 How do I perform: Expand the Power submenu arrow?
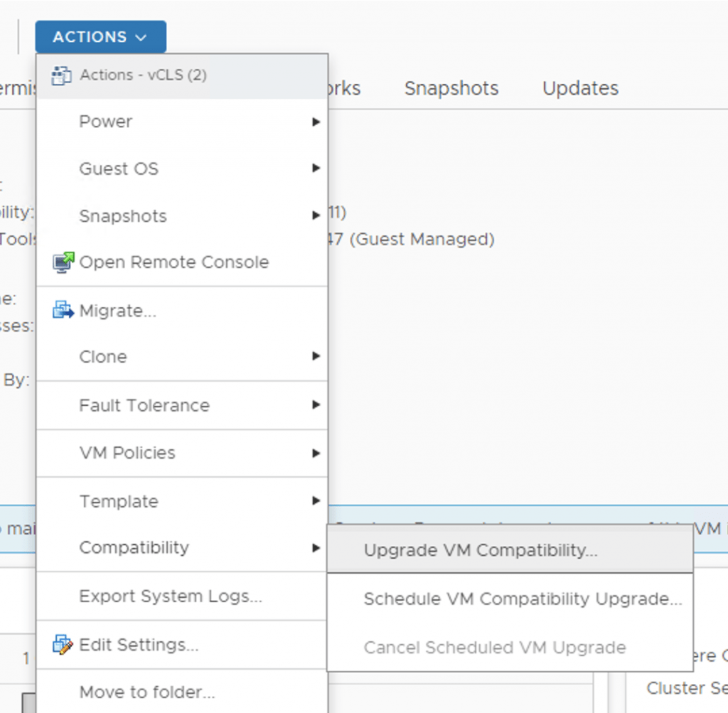pyautogui.click(x=316, y=122)
